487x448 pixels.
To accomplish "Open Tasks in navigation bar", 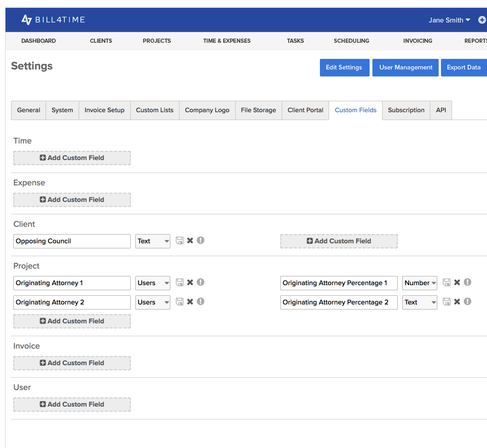I will point(296,40).
